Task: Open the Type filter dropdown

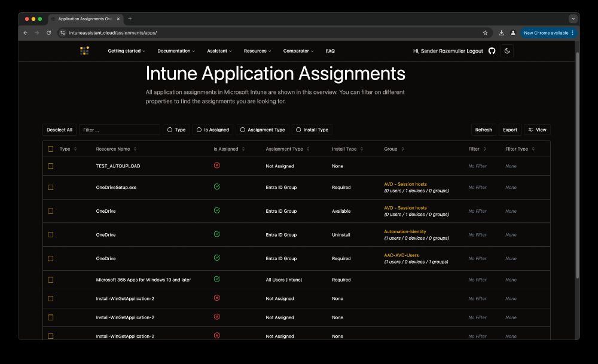Action: tap(176, 130)
